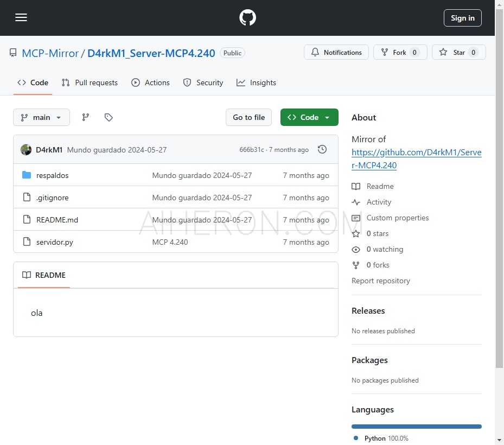
Task: Open the 0 forks link
Action: pyautogui.click(x=378, y=265)
